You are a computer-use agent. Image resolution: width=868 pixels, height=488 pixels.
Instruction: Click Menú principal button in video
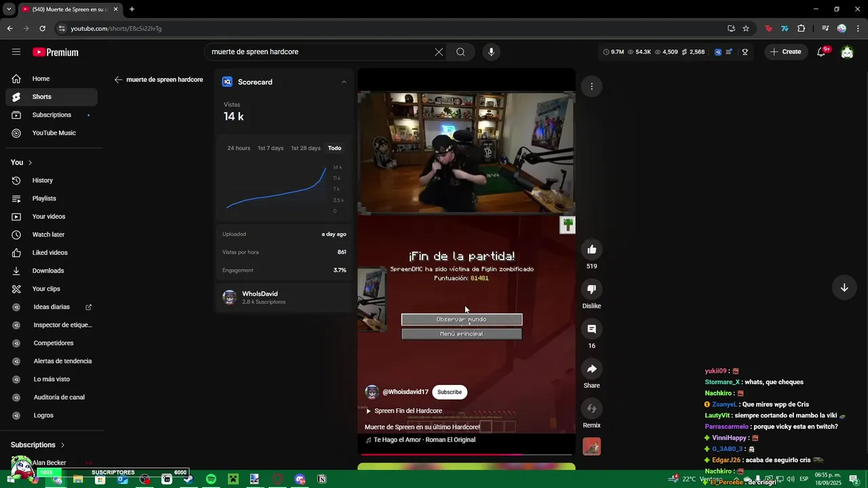click(462, 333)
